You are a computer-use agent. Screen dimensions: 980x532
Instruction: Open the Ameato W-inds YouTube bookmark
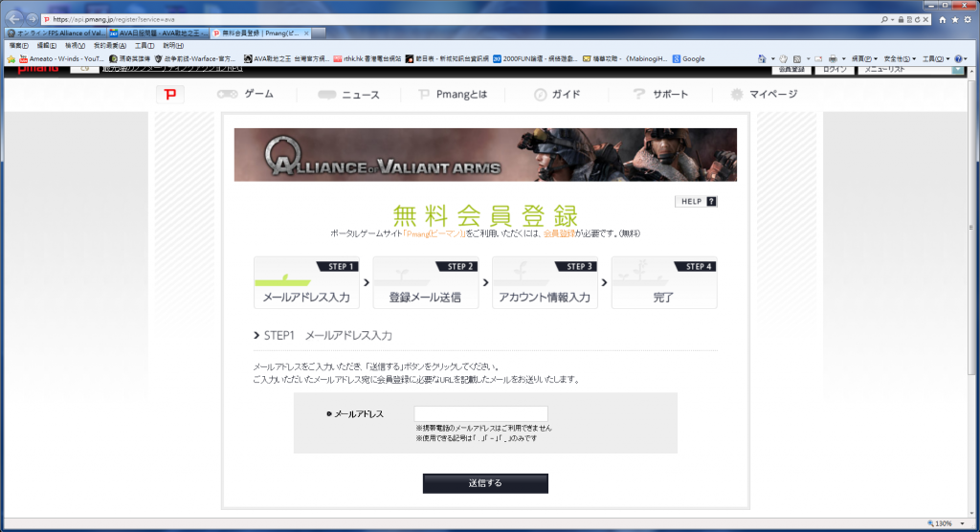62,58
